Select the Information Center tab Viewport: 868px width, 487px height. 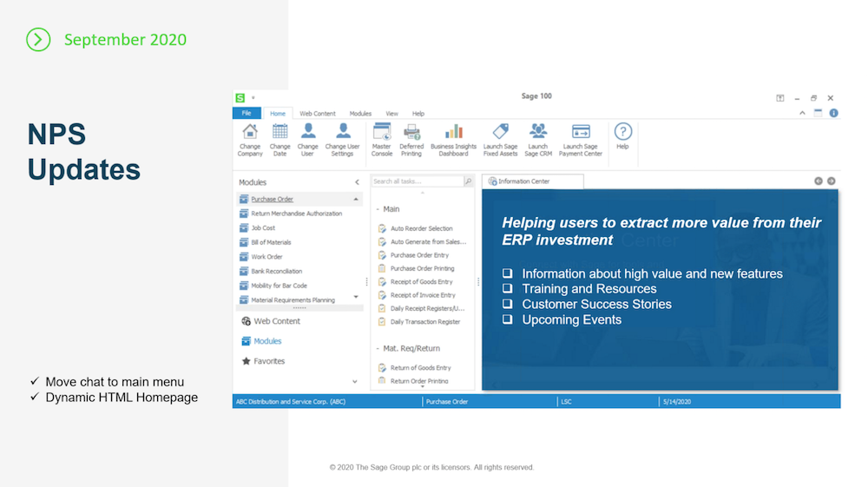click(533, 181)
